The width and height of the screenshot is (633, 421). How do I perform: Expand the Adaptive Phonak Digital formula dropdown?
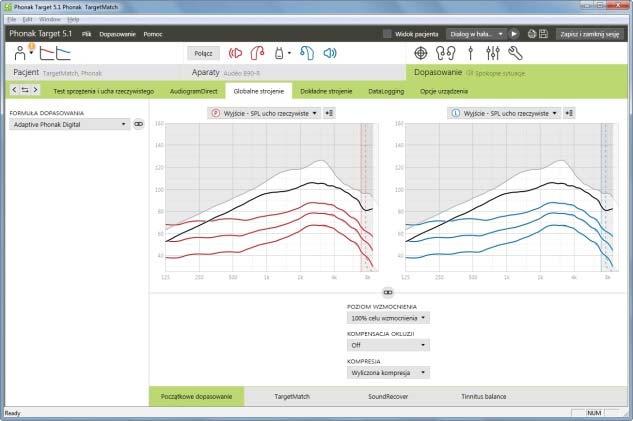tap(69, 124)
